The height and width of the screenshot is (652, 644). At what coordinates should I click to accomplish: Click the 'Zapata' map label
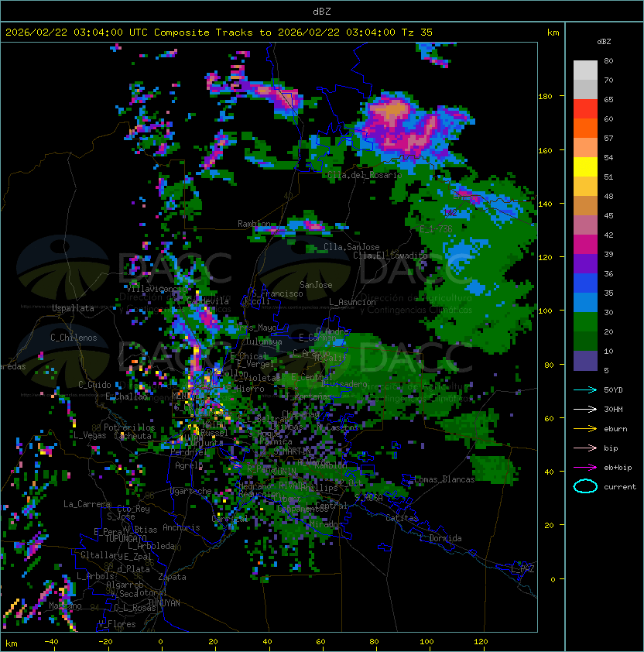coord(172,577)
